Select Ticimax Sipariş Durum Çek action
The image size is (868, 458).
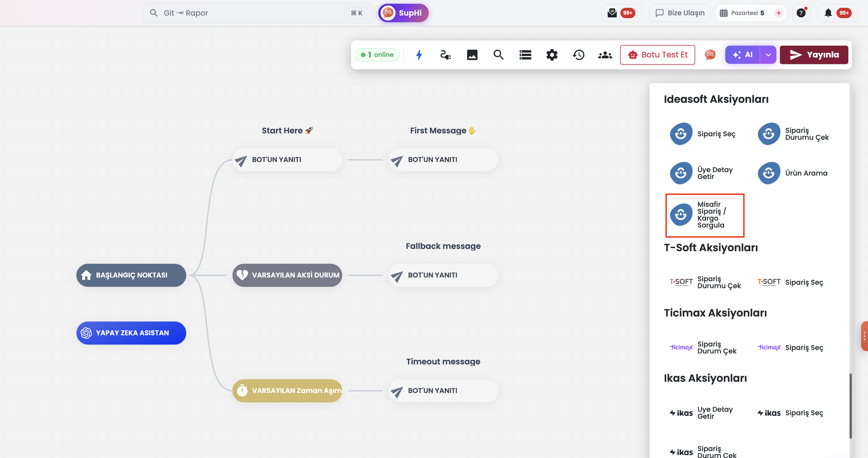703,347
